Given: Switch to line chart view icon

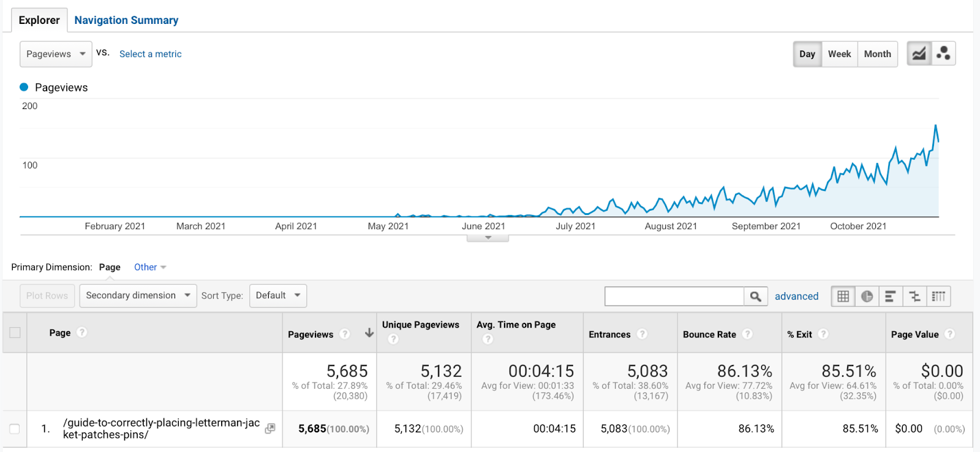Looking at the screenshot, I should [x=919, y=54].
